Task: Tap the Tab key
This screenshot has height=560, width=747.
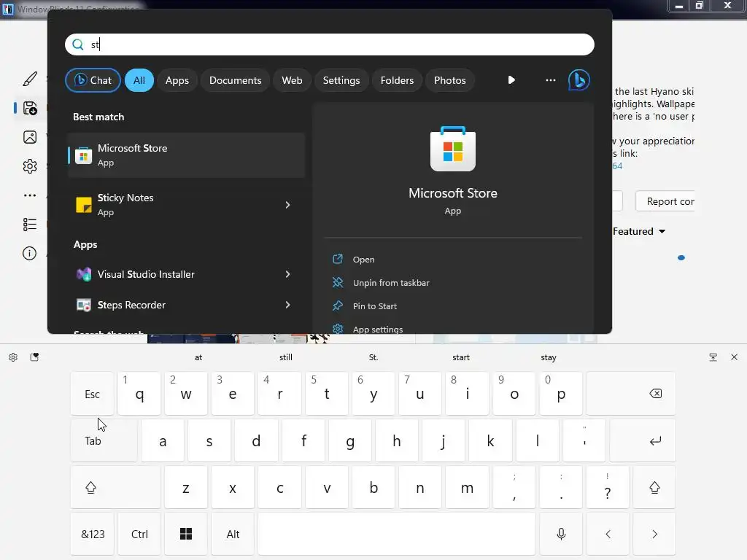Action: tap(104, 440)
